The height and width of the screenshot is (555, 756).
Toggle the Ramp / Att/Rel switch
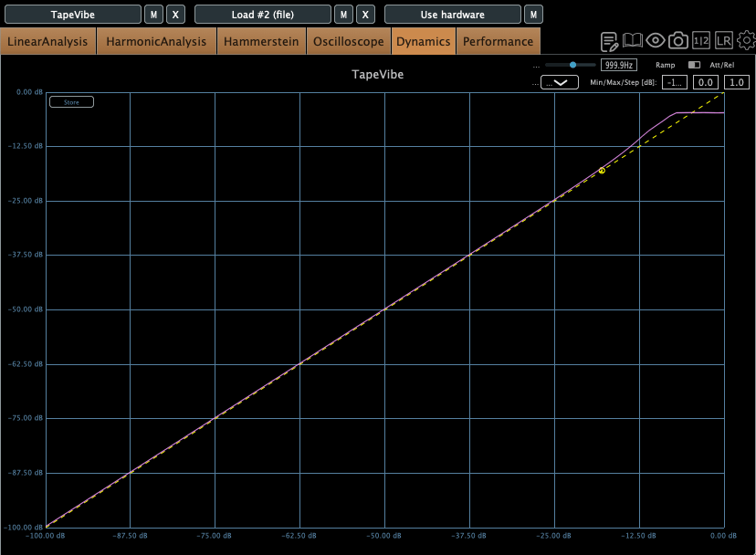694,66
